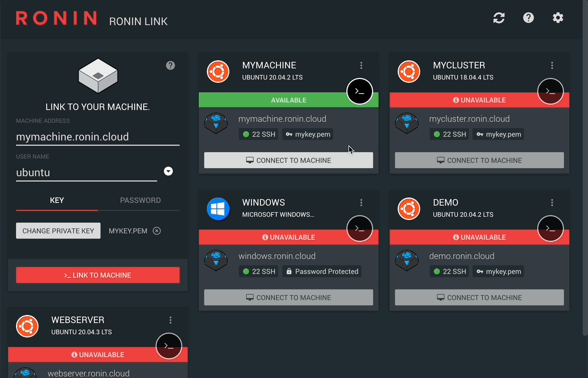This screenshot has width=588, height=378.
Task: Click Ubuntu logo on DEMO card
Action: (x=409, y=209)
